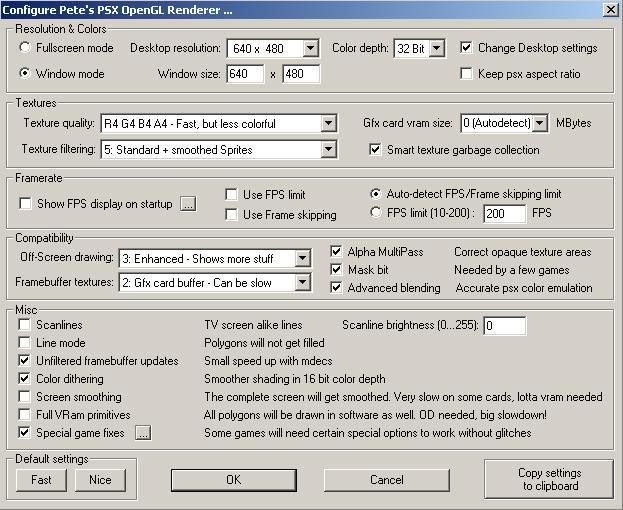
Task: Enable Screen smoothing checkbox
Action: pos(24,396)
